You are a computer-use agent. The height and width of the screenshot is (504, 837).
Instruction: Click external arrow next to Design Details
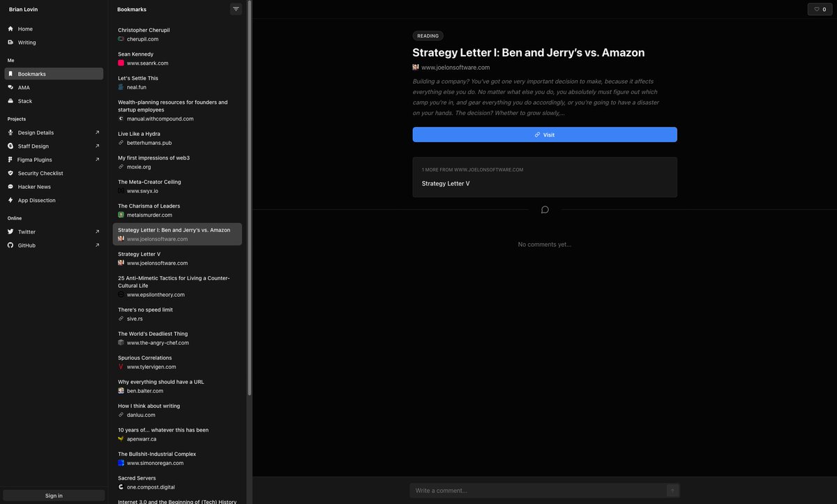97,132
